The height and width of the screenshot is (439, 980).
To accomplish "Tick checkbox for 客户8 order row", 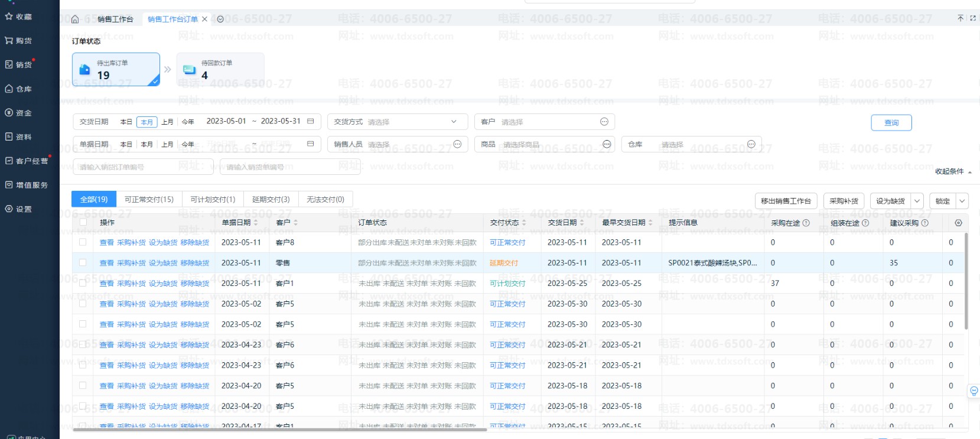I will click(x=83, y=242).
